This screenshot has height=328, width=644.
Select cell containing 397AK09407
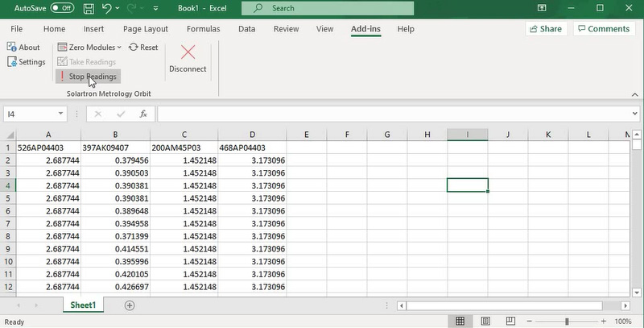[x=115, y=147]
